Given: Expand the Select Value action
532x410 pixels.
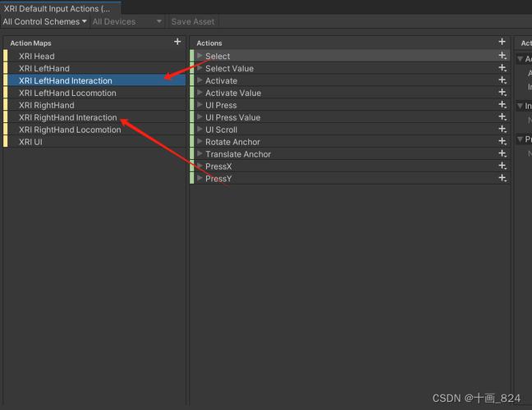Looking at the screenshot, I should (x=199, y=68).
